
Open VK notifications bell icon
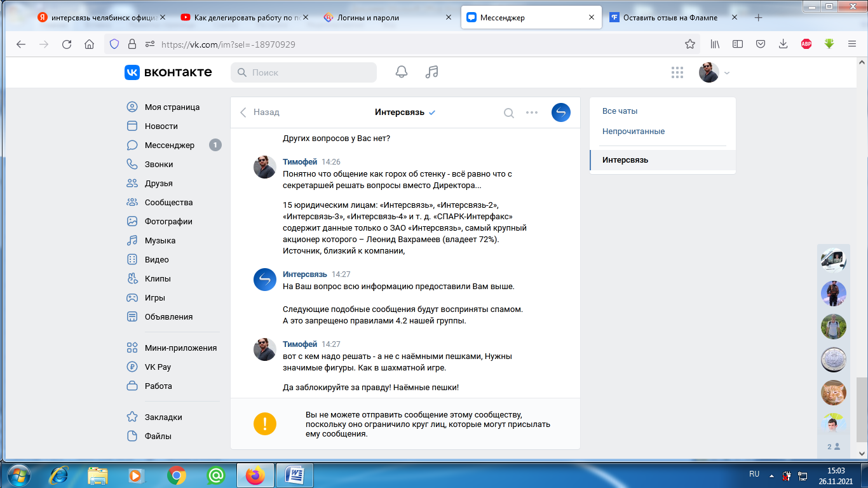402,72
